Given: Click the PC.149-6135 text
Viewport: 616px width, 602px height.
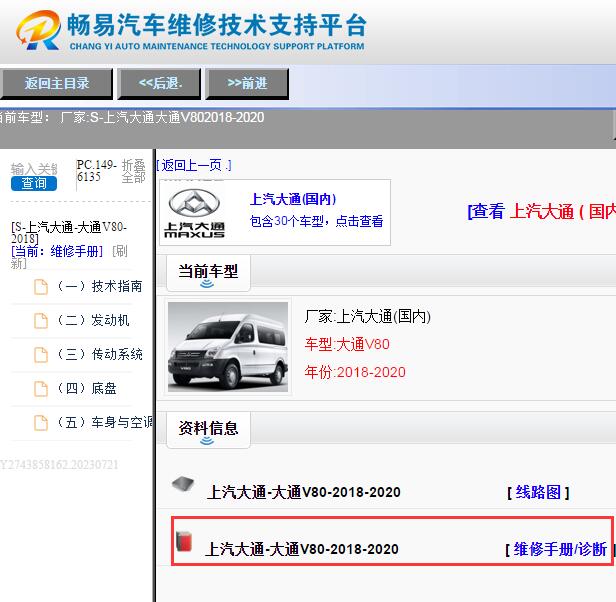Looking at the screenshot, I should (97, 171).
